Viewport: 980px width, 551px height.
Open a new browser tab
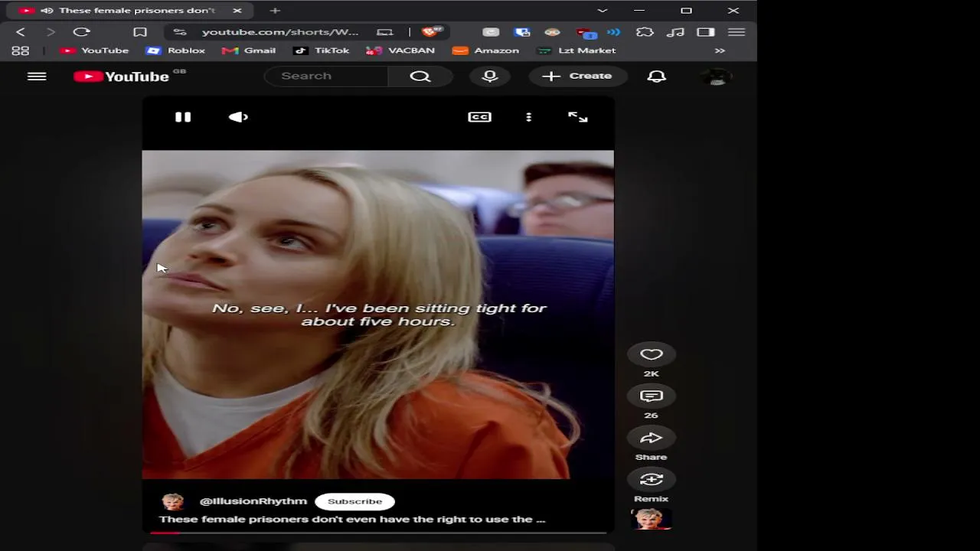click(x=275, y=11)
